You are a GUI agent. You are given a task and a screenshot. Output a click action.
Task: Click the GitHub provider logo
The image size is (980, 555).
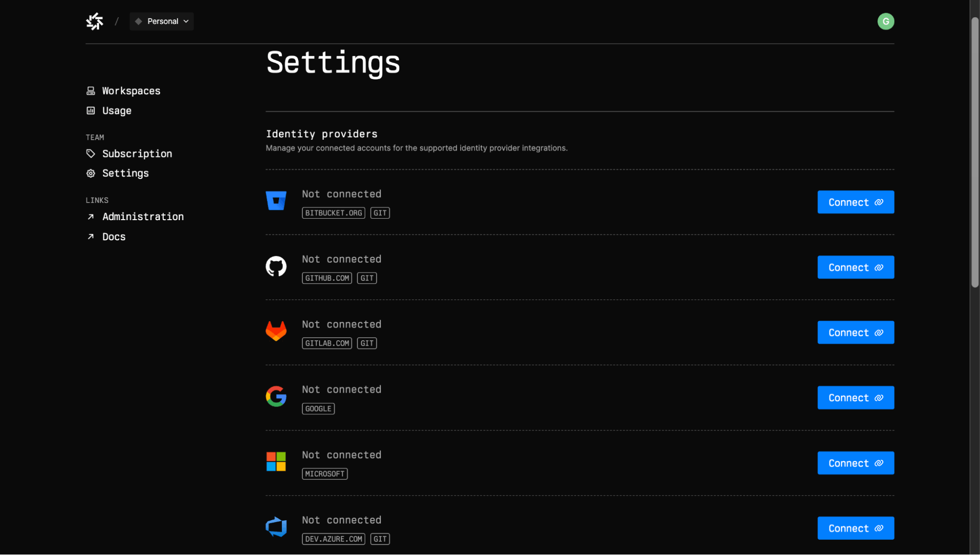tap(276, 266)
